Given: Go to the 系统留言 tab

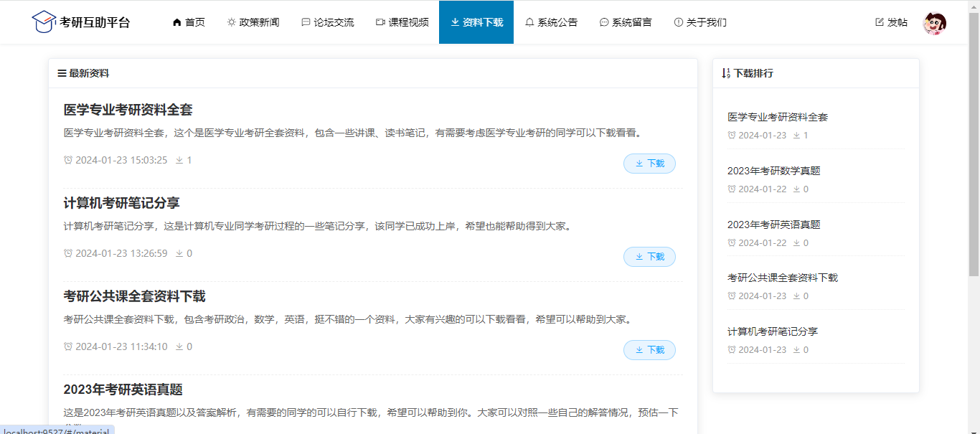Looking at the screenshot, I should (626, 22).
